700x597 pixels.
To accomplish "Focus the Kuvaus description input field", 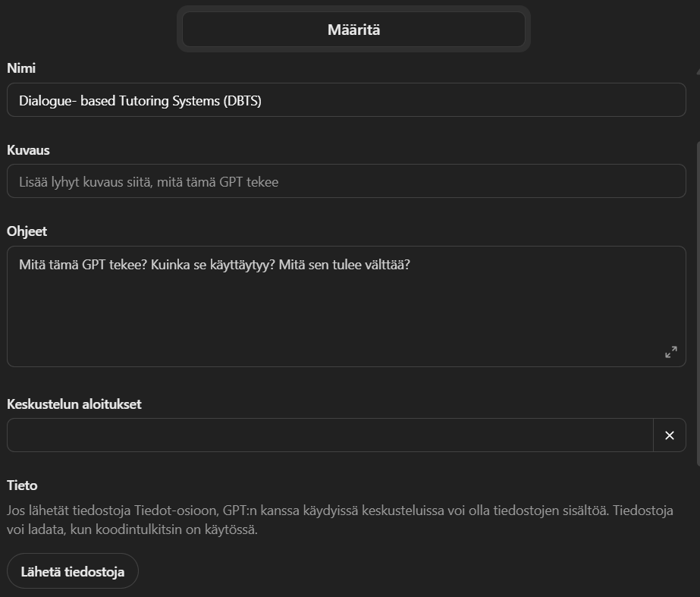I will [347, 181].
